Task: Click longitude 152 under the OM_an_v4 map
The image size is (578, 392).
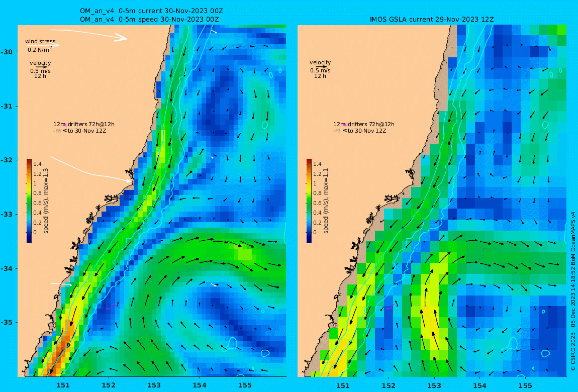Action: tap(109, 385)
